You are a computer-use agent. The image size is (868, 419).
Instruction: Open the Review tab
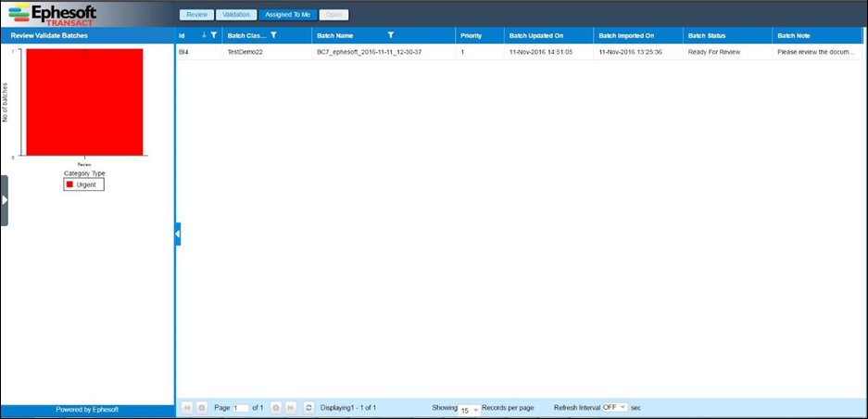196,15
